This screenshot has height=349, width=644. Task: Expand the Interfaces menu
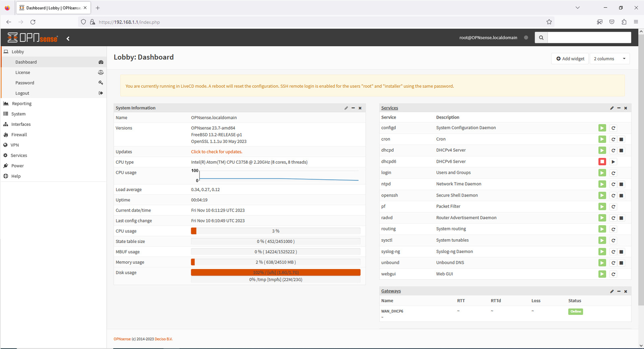coord(54,124)
